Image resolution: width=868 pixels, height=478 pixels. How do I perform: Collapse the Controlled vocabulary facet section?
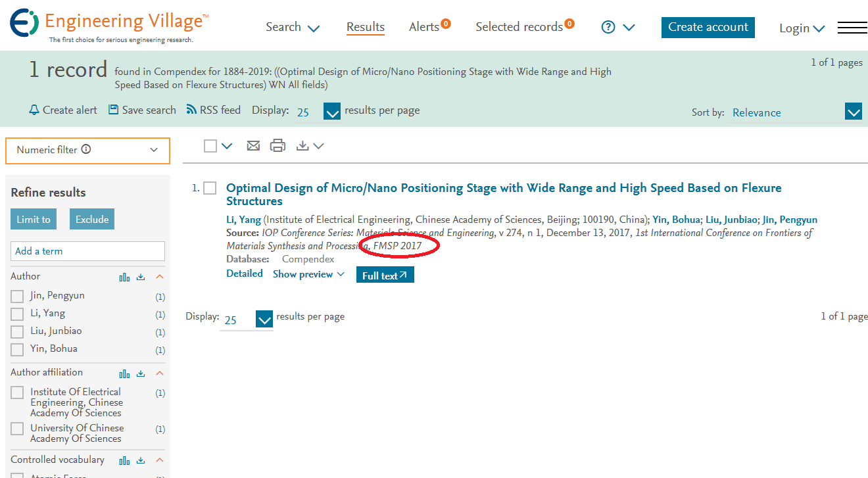click(x=159, y=461)
